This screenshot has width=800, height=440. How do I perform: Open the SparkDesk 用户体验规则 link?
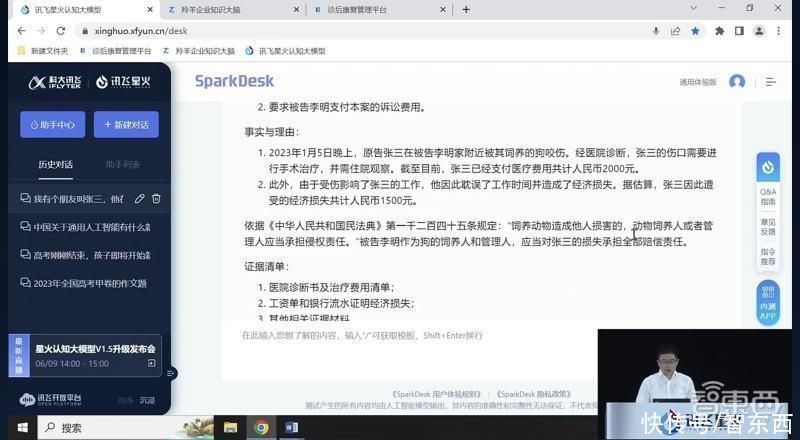point(436,394)
